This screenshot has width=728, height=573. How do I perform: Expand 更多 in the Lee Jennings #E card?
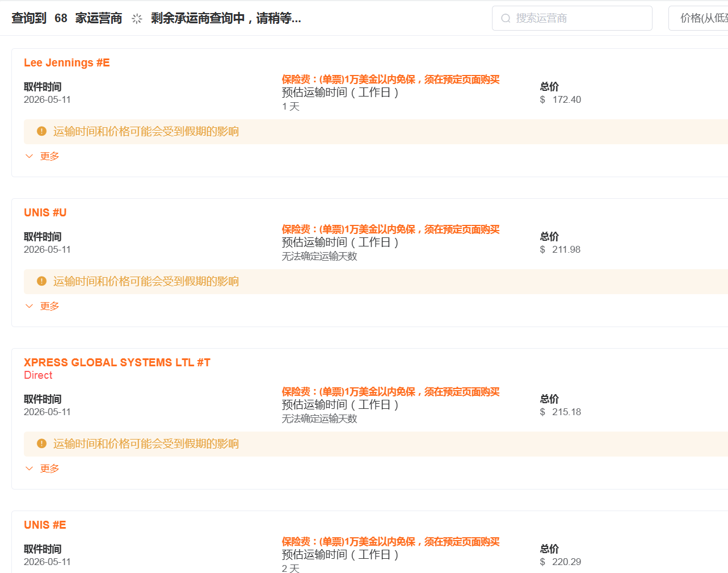point(43,156)
